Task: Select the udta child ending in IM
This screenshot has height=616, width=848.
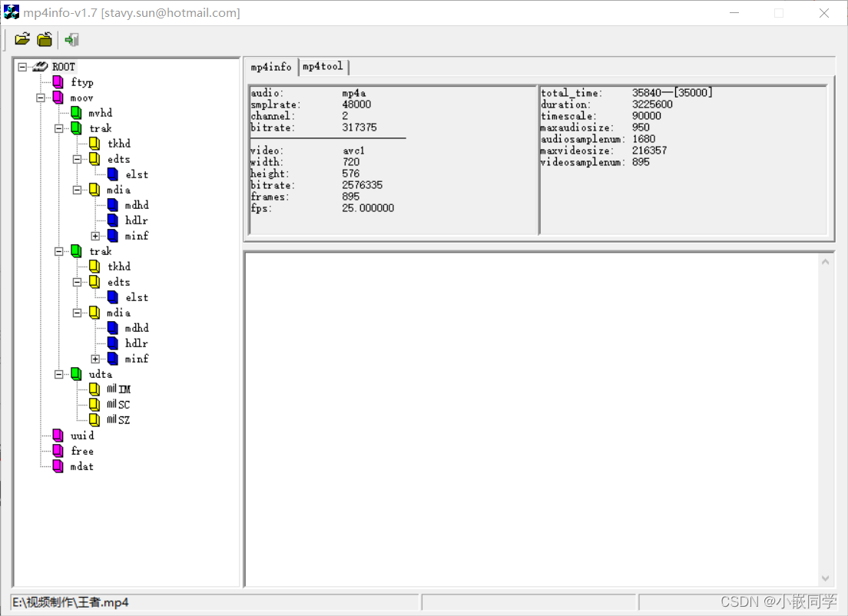Action: tap(118, 389)
